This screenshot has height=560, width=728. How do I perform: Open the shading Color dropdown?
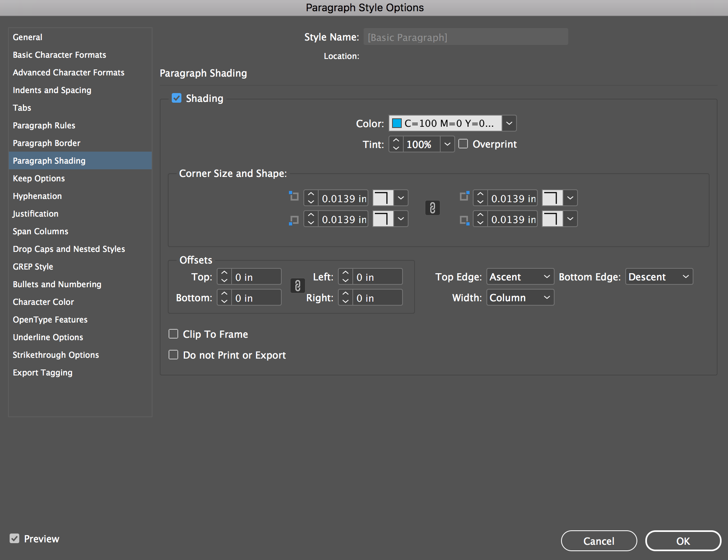click(509, 123)
